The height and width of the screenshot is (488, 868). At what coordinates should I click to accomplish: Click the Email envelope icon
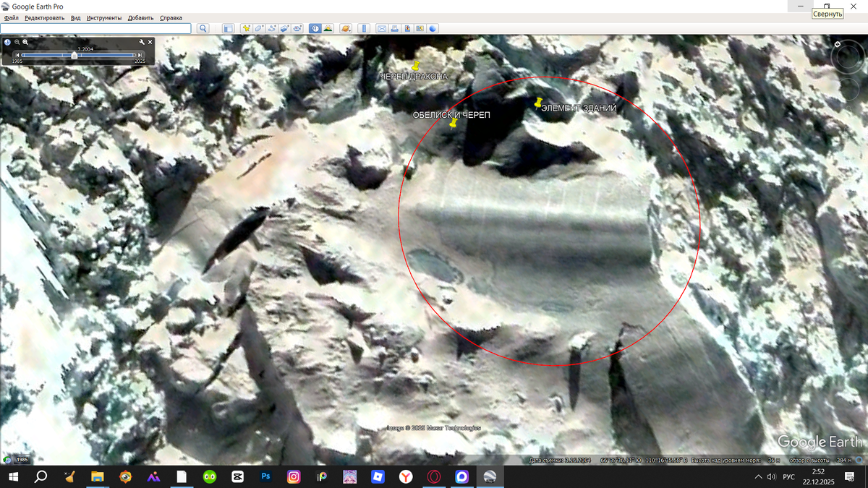point(382,28)
